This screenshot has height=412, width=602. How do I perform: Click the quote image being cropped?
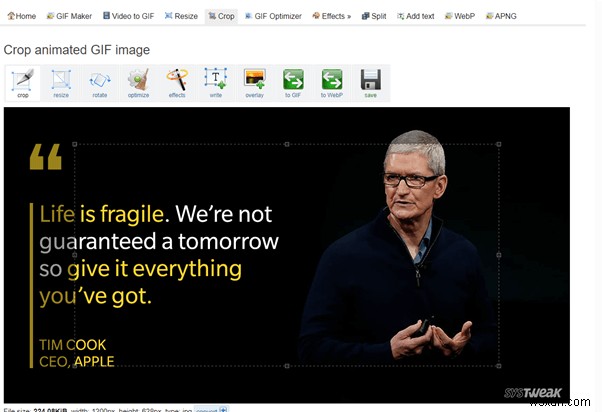[287, 255]
